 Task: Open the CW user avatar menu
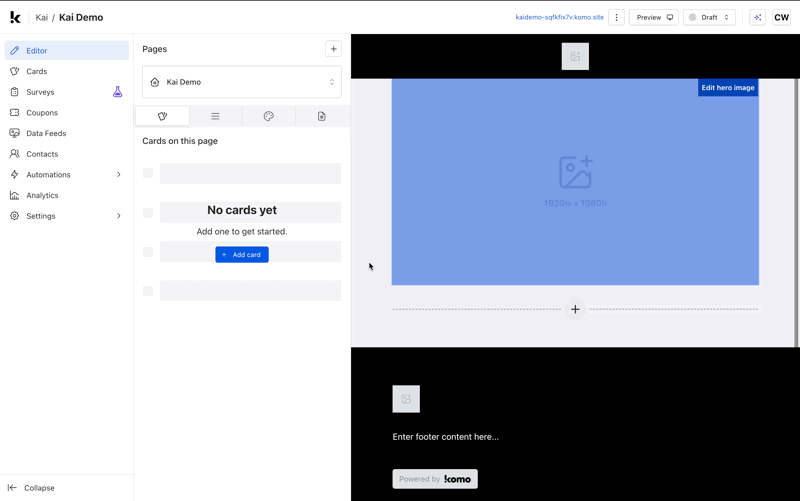click(781, 17)
